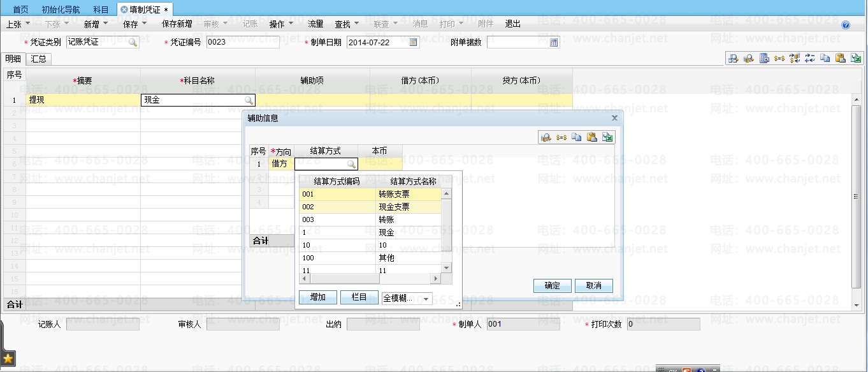Click the Excel export icon in the main toolbar

coord(856,58)
